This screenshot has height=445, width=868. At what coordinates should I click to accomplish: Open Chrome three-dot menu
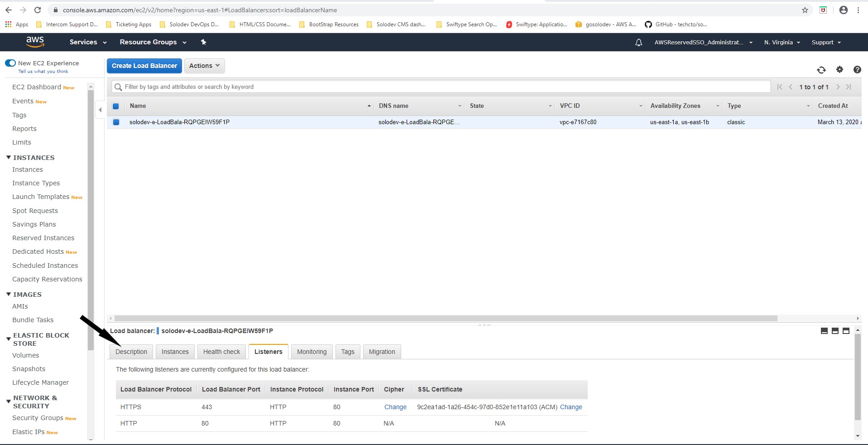[858, 10]
